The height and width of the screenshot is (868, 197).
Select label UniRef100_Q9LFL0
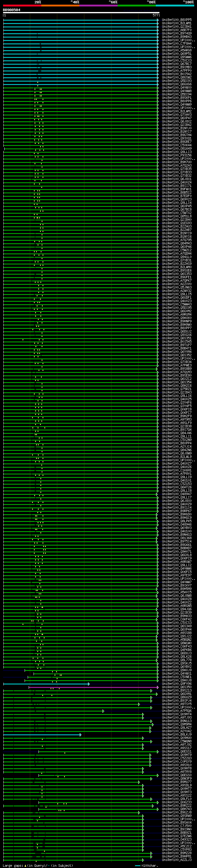(x=177, y=799)
